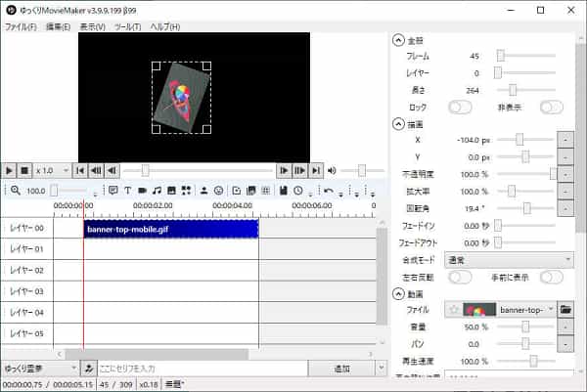Click the grid effect item icon

266,191
